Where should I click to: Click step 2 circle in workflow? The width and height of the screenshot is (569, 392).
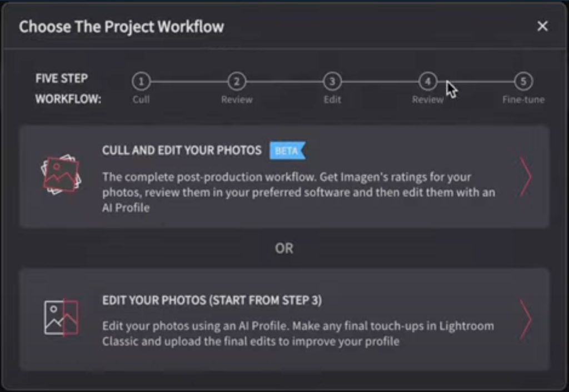tap(237, 81)
